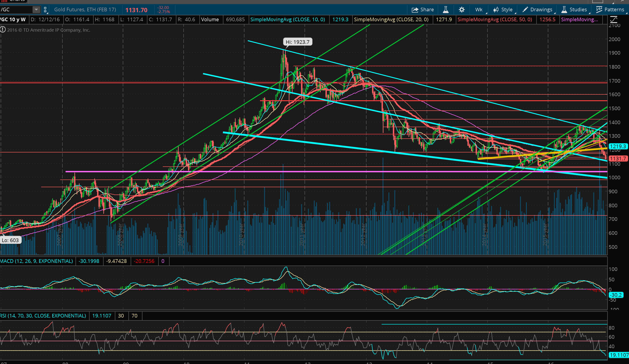
Task: Expand the /GC symbol dropdown arrow
Action: (x=36, y=10)
